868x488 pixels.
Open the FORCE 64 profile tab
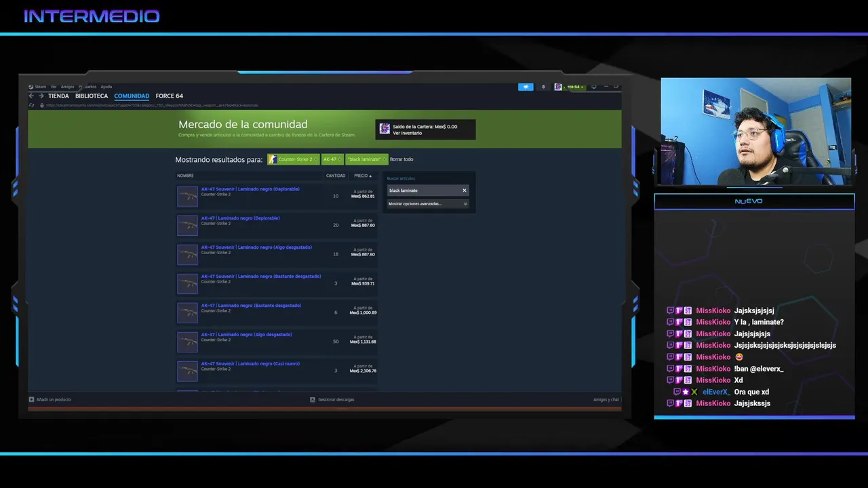coord(169,96)
